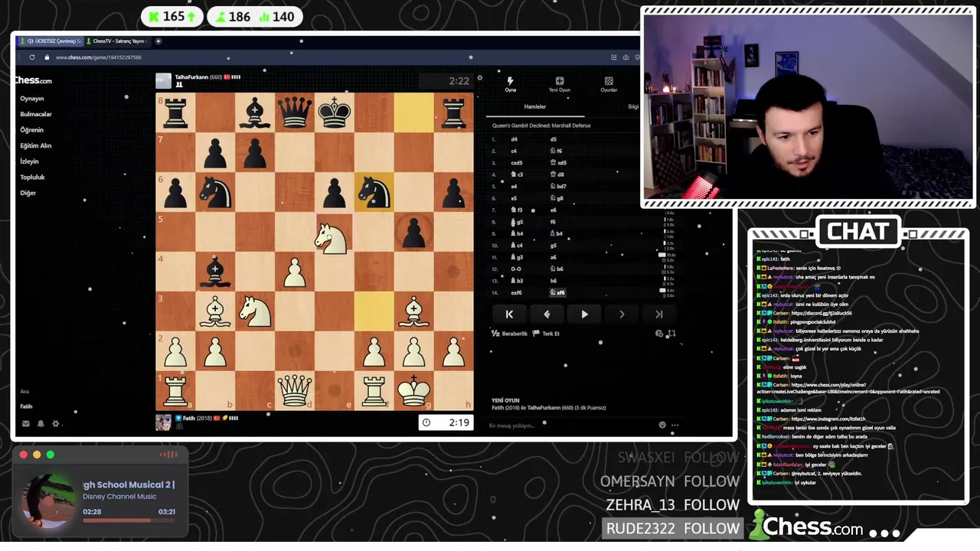Image resolution: width=980 pixels, height=551 pixels.
Task: Open the sidebar settings gear icon
Action: pyautogui.click(x=55, y=423)
